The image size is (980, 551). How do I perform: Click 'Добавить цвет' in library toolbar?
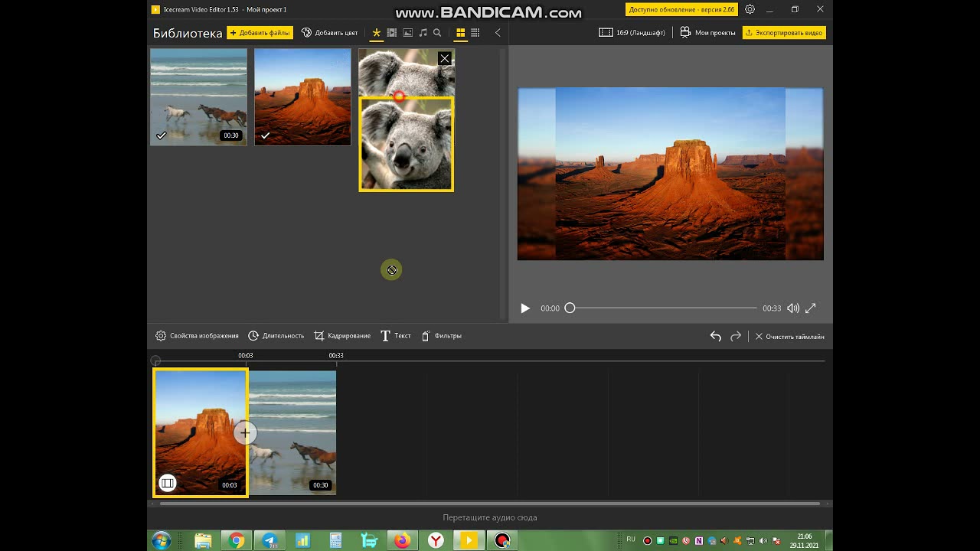pyautogui.click(x=329, y=33)
